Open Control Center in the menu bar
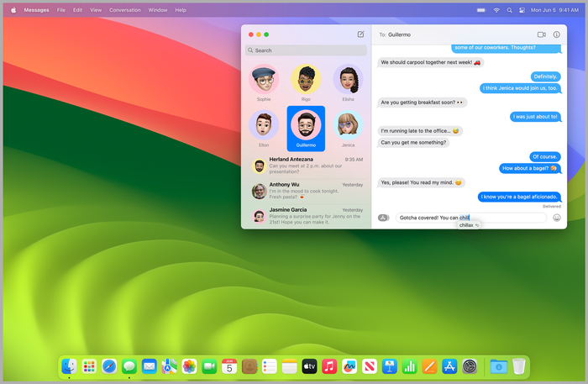Viewport: 588px width, 384px height. click(x=521, y=10)
